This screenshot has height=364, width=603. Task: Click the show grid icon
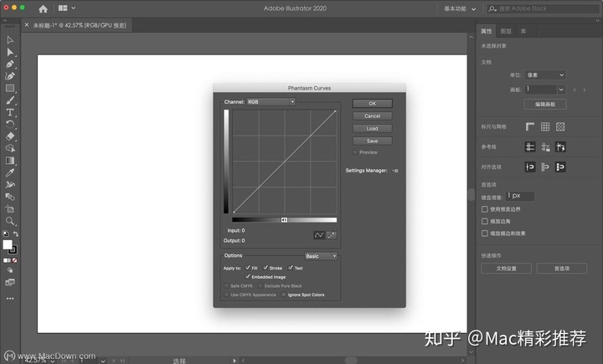545,126
